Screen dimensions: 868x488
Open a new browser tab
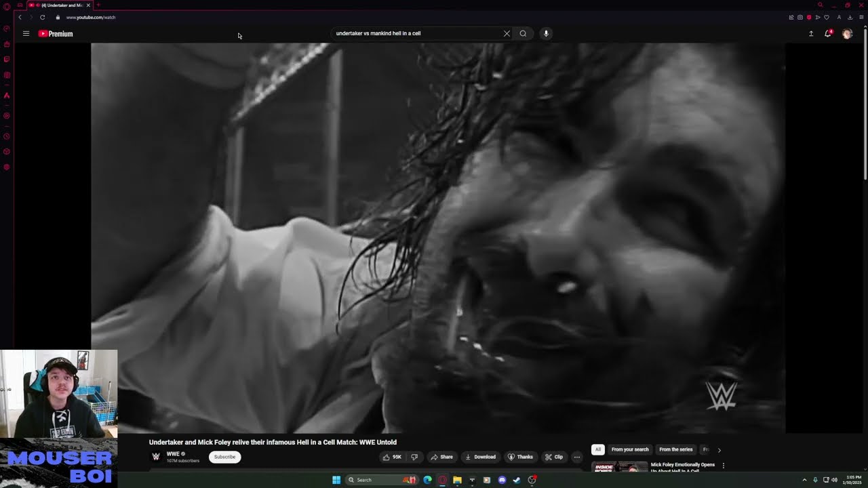[98, 5]
